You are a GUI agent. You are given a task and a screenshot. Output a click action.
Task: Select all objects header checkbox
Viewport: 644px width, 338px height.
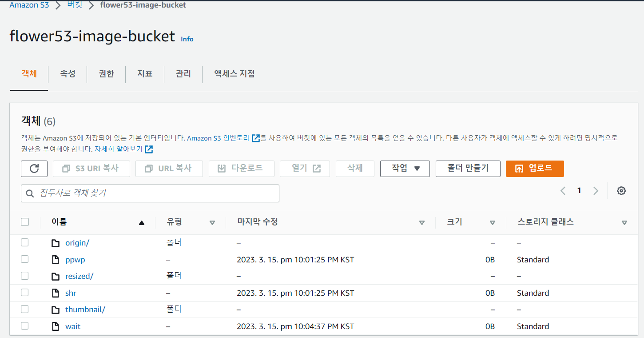[25, 222]
